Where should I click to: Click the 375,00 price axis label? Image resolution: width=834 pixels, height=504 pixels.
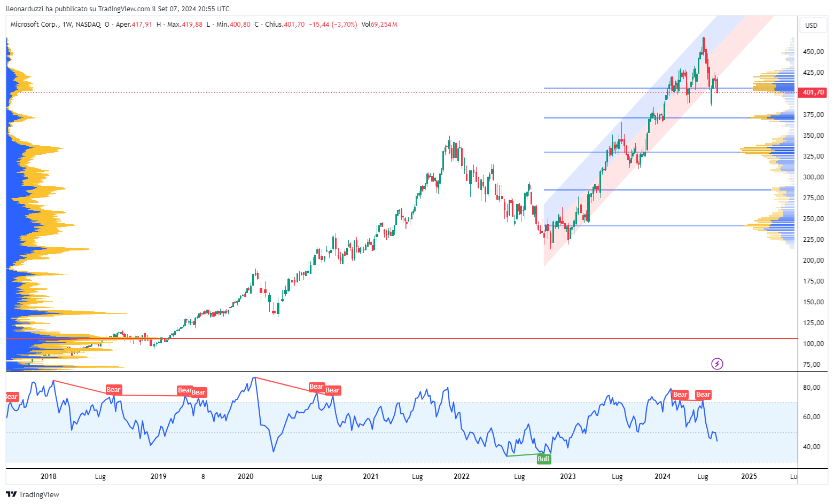[x=813, y=115]
